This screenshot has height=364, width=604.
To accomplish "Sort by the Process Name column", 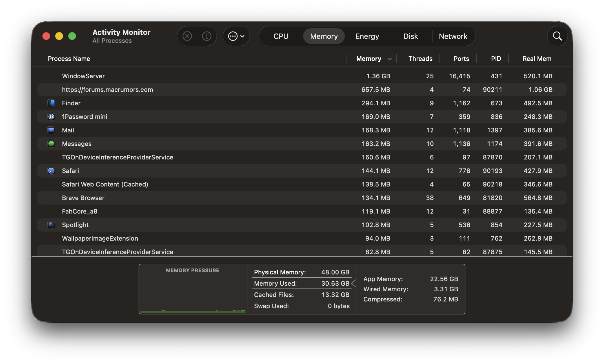I will pyautogui.click(x=69, y=59).
